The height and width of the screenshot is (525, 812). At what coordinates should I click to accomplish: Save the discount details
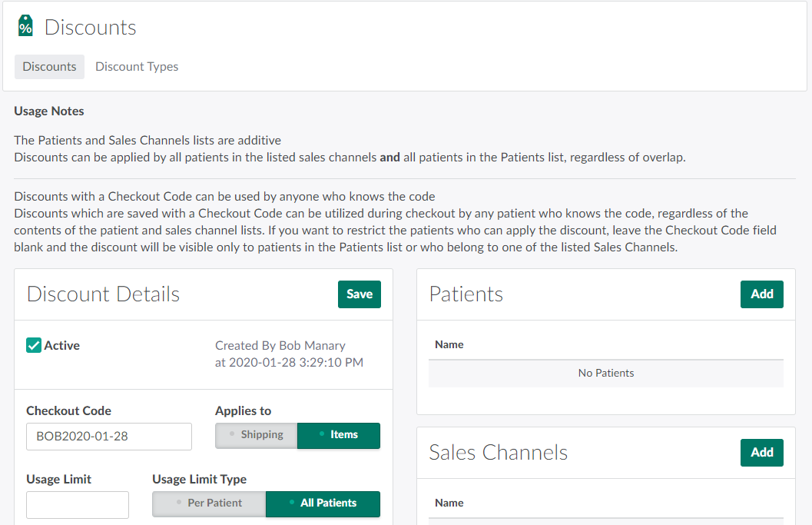click(359, 294)
